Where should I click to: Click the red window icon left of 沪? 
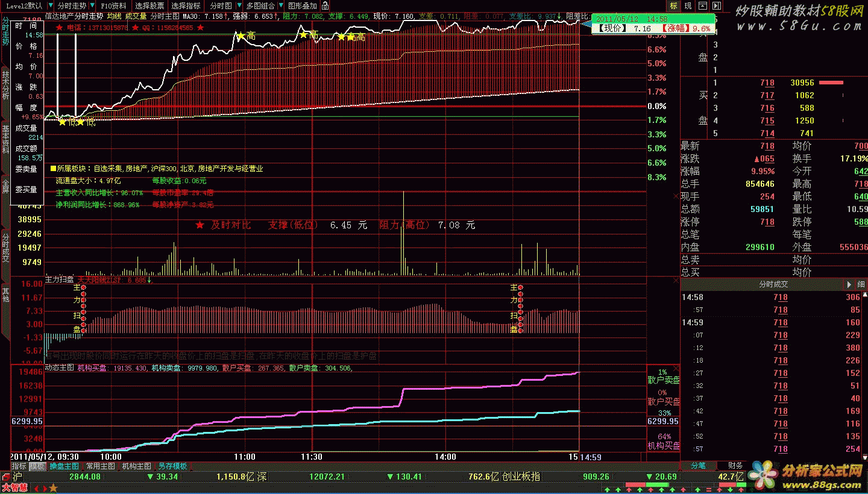5,477
